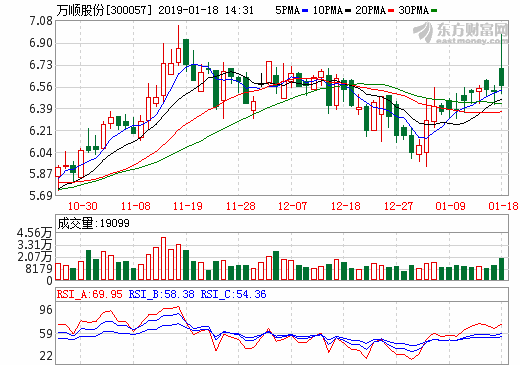The height and width of the screenshot is (365, 520).
Task: Click the green 30PMA legend swatch
Action: pos(434,11)
